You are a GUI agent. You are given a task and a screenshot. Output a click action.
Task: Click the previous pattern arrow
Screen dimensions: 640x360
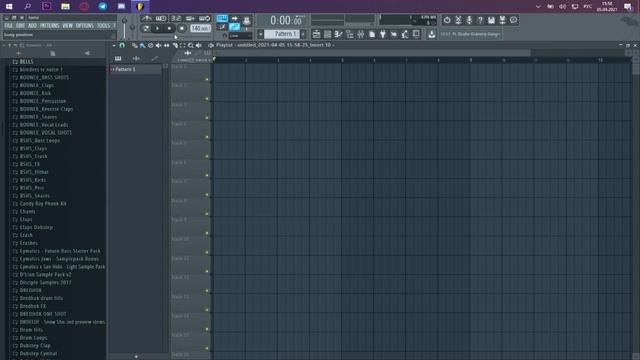pos(260,34)
